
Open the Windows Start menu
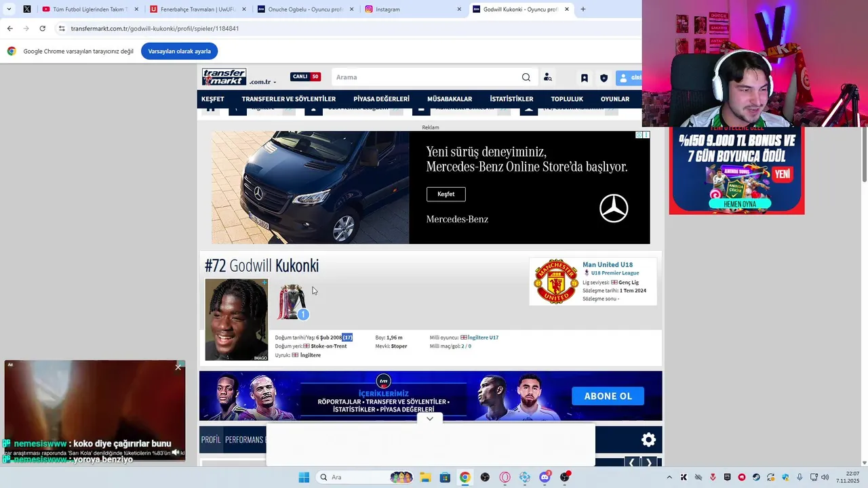304,477
